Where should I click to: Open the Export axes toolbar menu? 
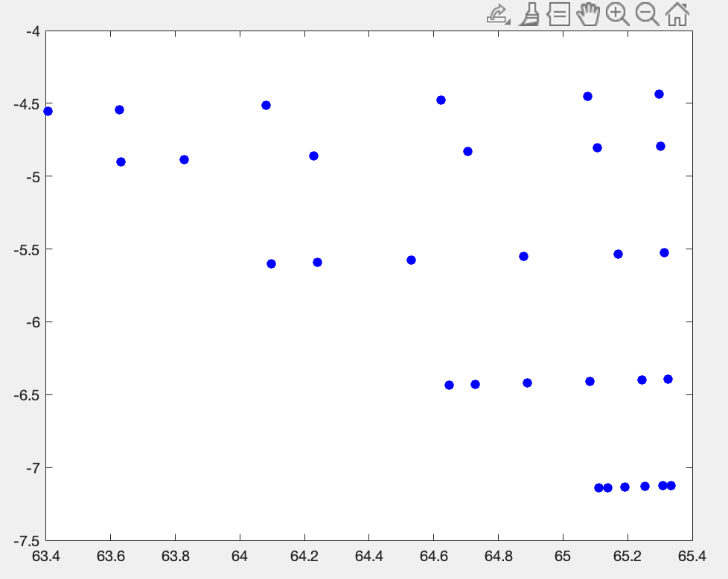[498, 14]
